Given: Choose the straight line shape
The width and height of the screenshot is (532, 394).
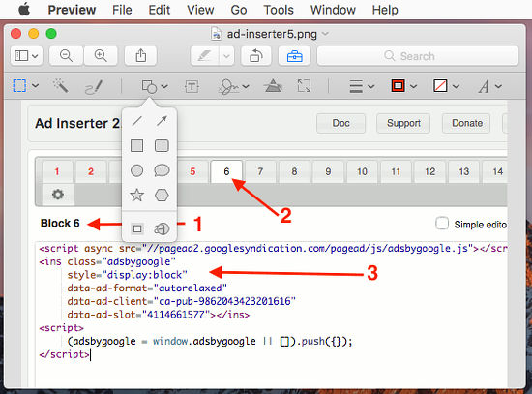Looking at the screenshot, I should 137,121.
